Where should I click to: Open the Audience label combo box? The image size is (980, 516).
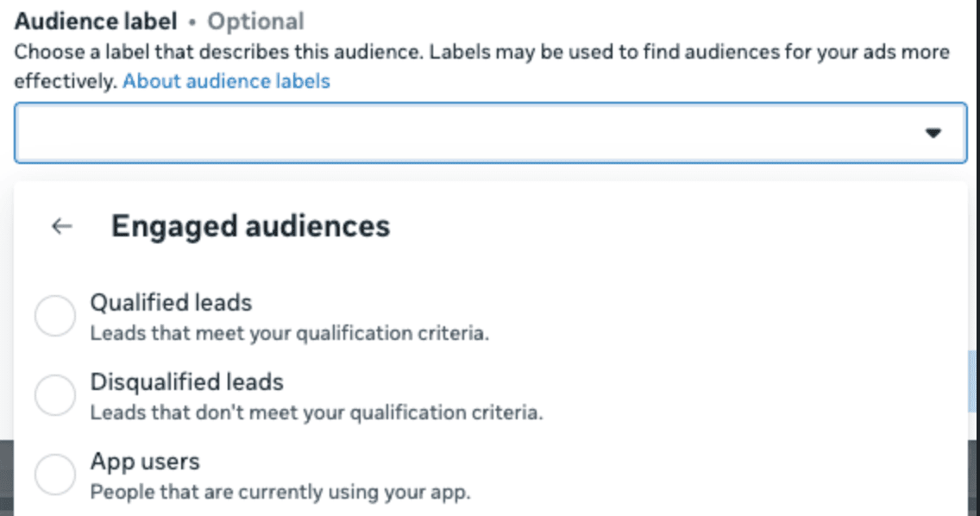click(x=491, y=133)
